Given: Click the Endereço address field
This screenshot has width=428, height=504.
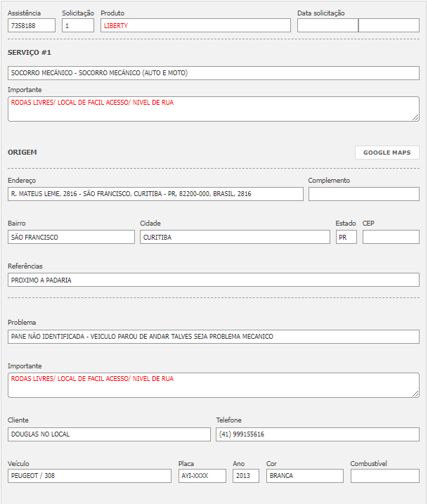Looking at the screenshot, I should coord(155,194).
